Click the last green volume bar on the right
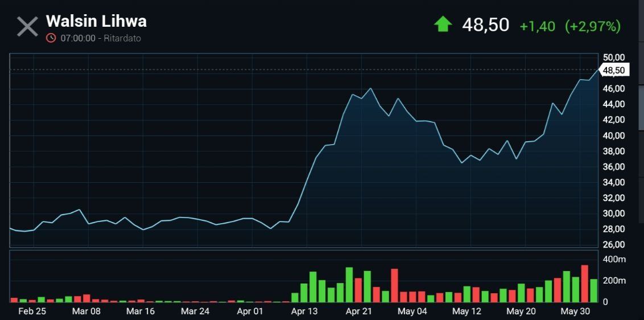Viewport: 644px width, 320px height. coord(594,290)
